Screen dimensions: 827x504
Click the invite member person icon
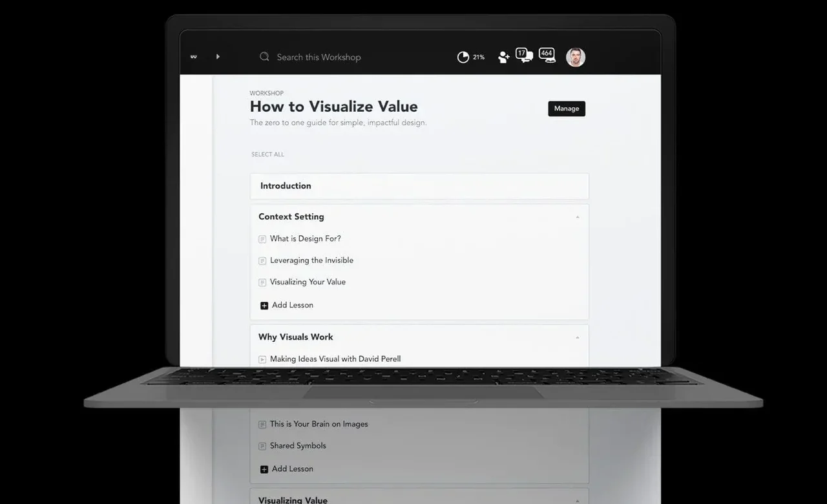click(x=503, y=57)
